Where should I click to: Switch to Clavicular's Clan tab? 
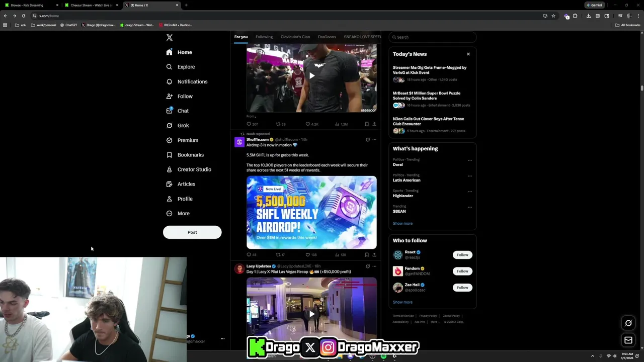tap(295, 37)
